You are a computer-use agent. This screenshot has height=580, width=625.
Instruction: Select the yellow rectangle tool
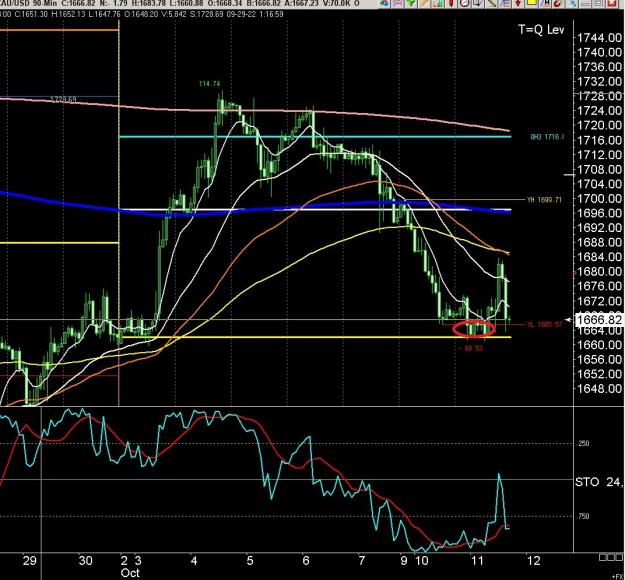click(532, 3)
